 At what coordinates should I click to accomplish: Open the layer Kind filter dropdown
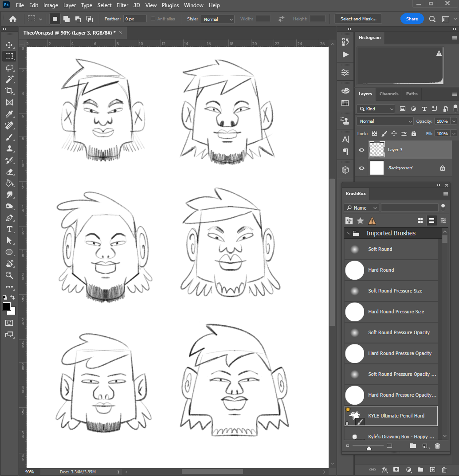coord(376,109)
